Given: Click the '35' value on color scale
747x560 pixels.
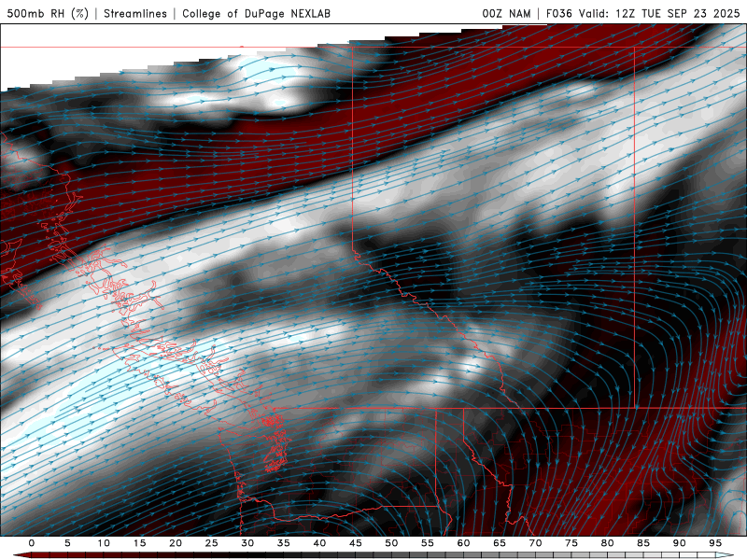Looking at the screenshot, I should [284, 543].
